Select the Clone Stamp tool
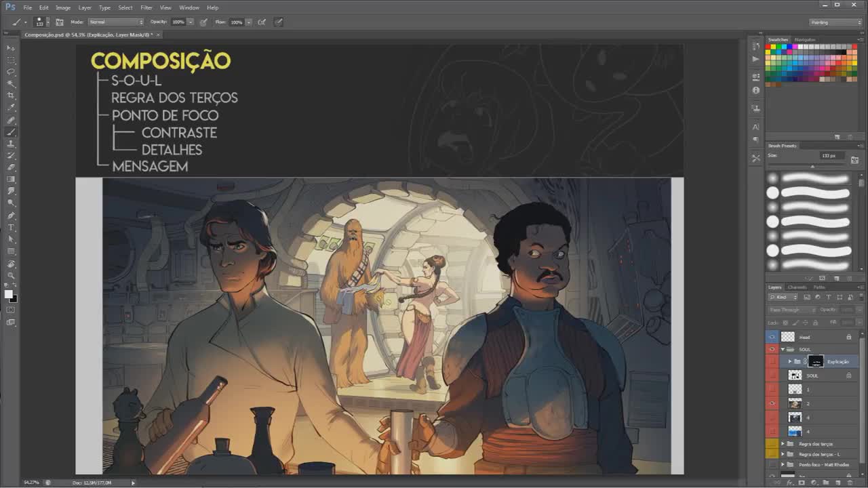868x488 pixels. [11, 144]
